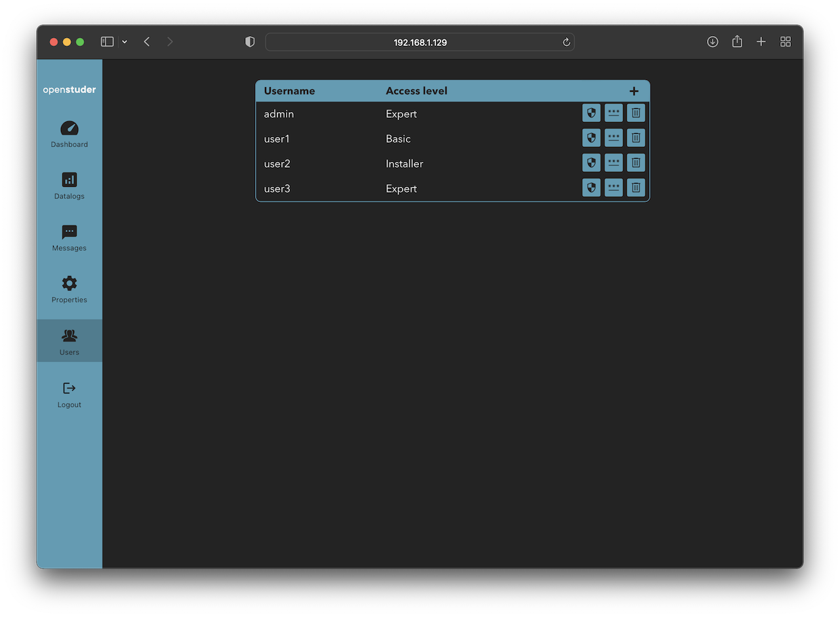This screenshot has height=617, width=840.
Task: Change access level shield for user2
Action: [x=591, y=163]
